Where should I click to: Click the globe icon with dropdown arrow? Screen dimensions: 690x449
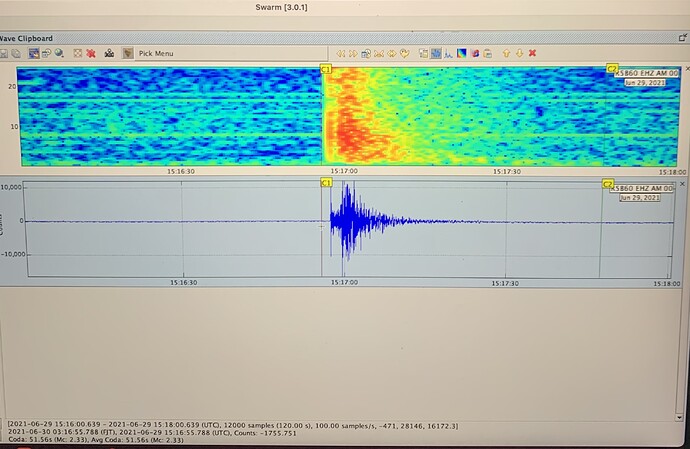59,54
